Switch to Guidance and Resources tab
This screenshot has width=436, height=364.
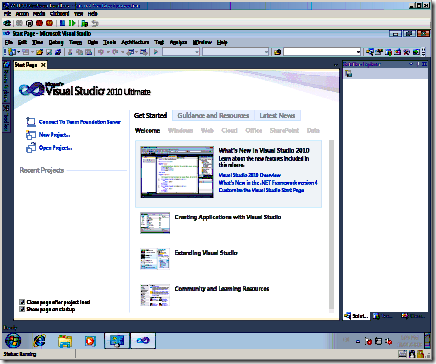click(213, 116)
